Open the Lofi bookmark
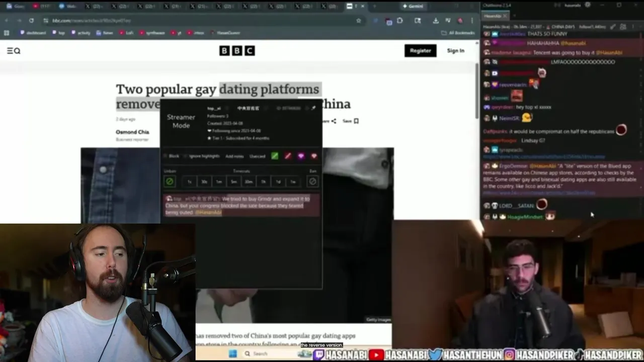644x362 pixels. click(x=126, y=33)
